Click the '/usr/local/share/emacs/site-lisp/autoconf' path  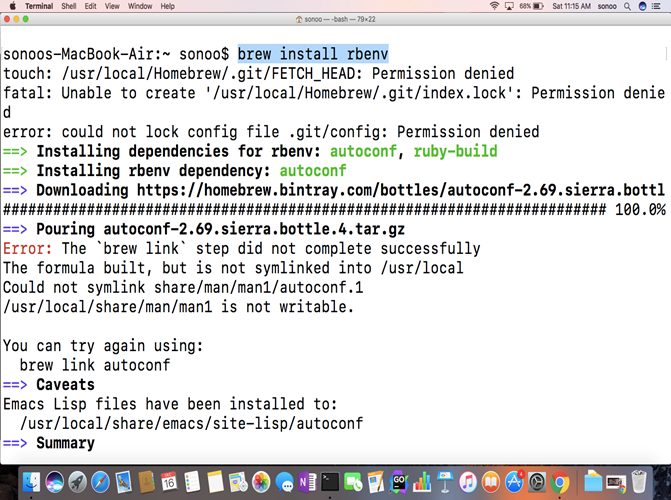(x=191, y=423)
